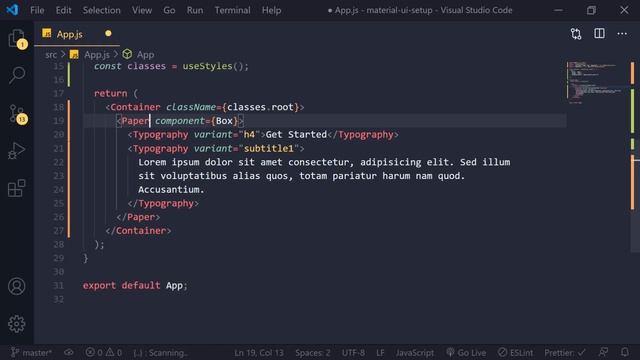Click the closing Paper tag

(138, 217)
